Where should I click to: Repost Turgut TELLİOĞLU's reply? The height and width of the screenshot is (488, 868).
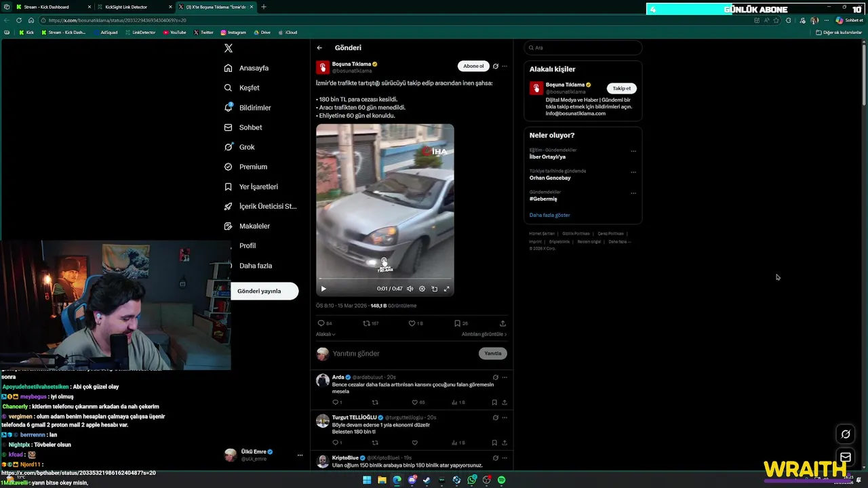(x=375, y=443)
